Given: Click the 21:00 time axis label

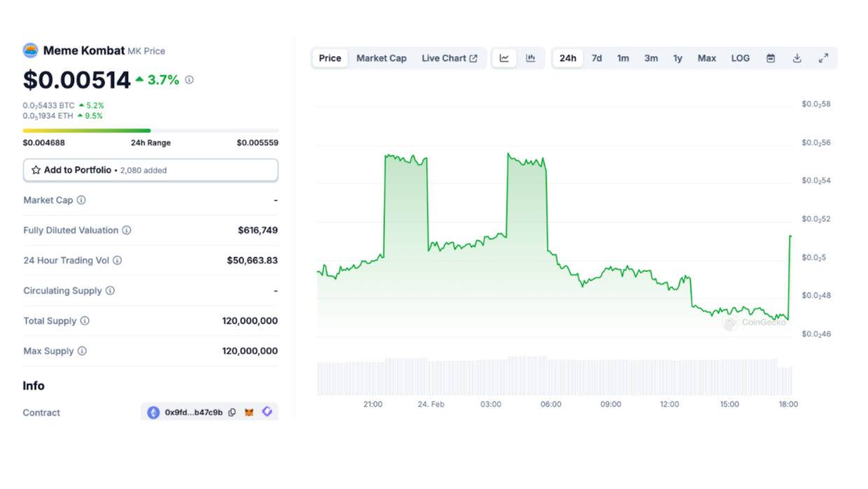Looking at the screenshot, I should [x=373, y=404].
